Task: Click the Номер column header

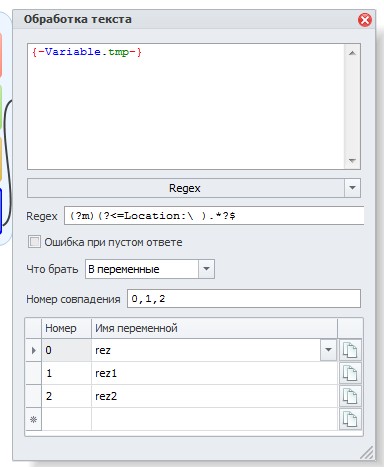Action: [66, 328]
